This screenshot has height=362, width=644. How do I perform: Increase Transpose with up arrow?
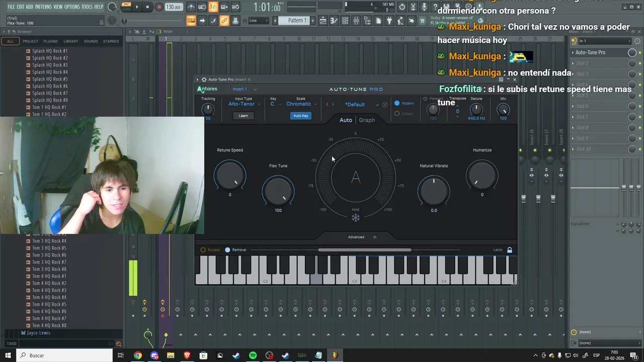457,106
